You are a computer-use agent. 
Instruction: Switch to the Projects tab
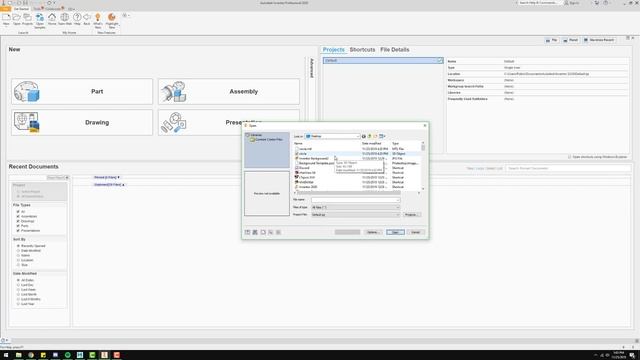click(x=333, y=49)
